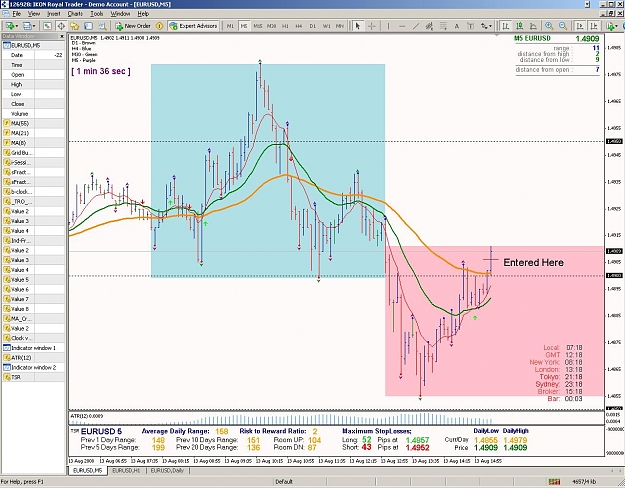
Task: Select the arrow cursor tool
Action: [x=358, y=26]
